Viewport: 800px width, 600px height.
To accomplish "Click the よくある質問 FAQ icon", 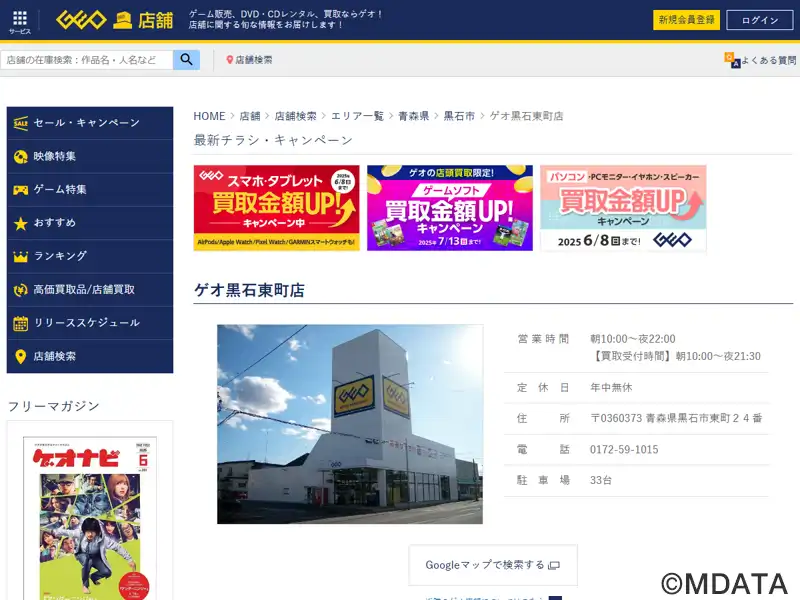I will point(732,60).
